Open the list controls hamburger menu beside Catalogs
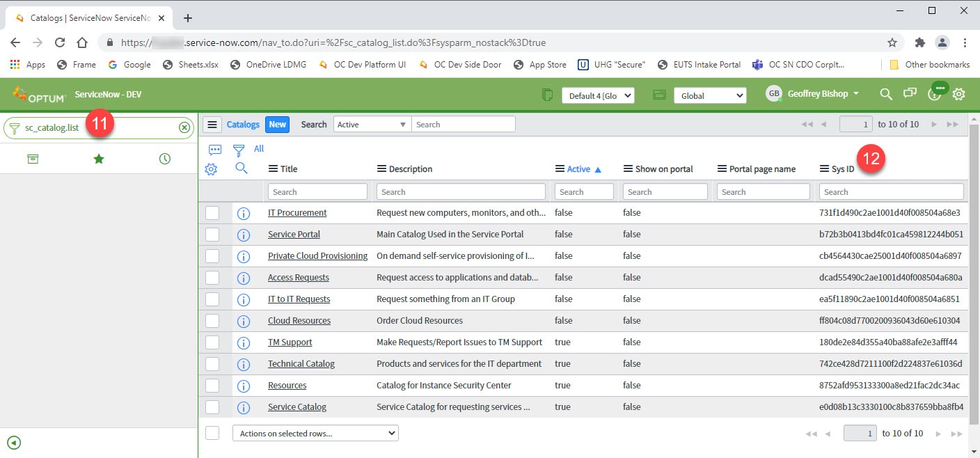This screenshot has height=458, width=980. click(212, 124)
